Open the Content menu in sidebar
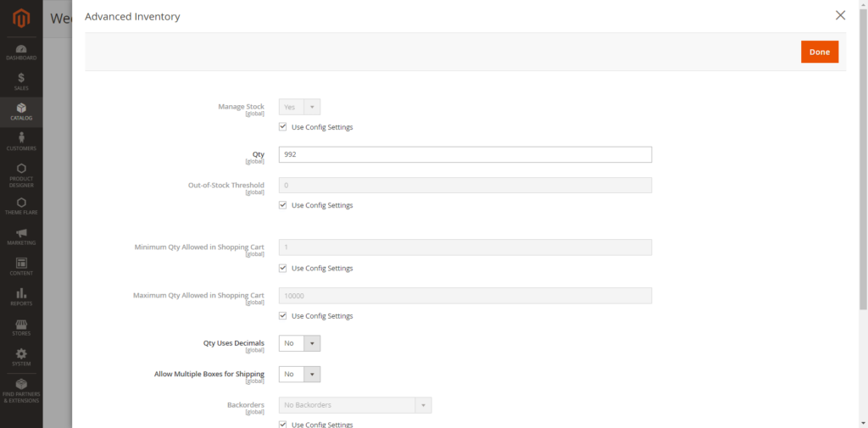Screen dimensions: 868x428 (x=21, y=264)
